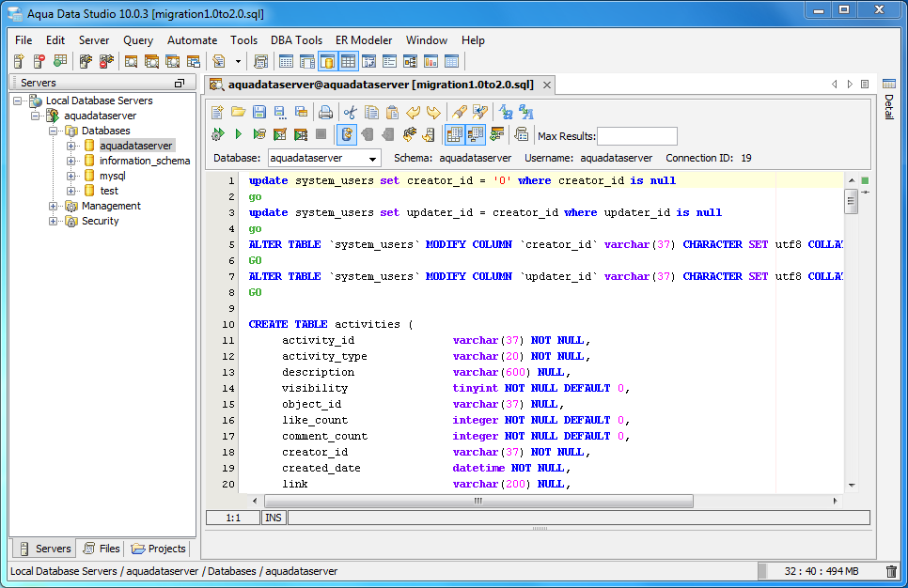Switch to the Files tab

(102, 549)
